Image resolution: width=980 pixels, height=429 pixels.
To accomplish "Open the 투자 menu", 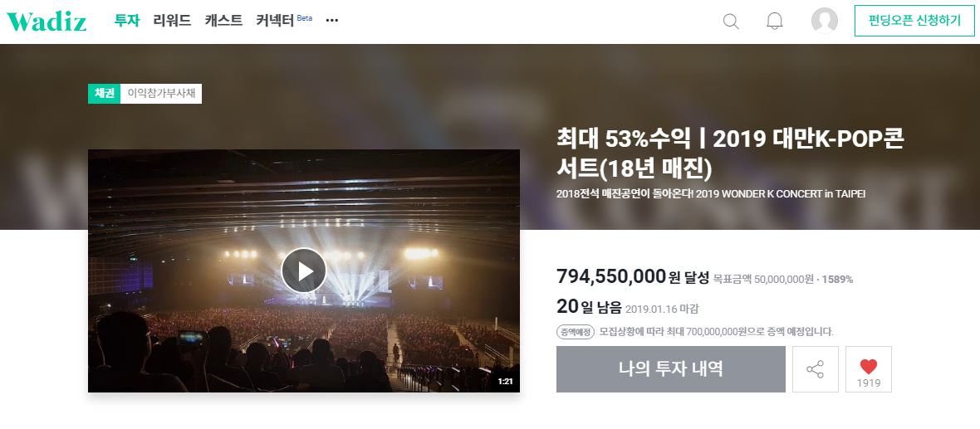I will 127,21.
